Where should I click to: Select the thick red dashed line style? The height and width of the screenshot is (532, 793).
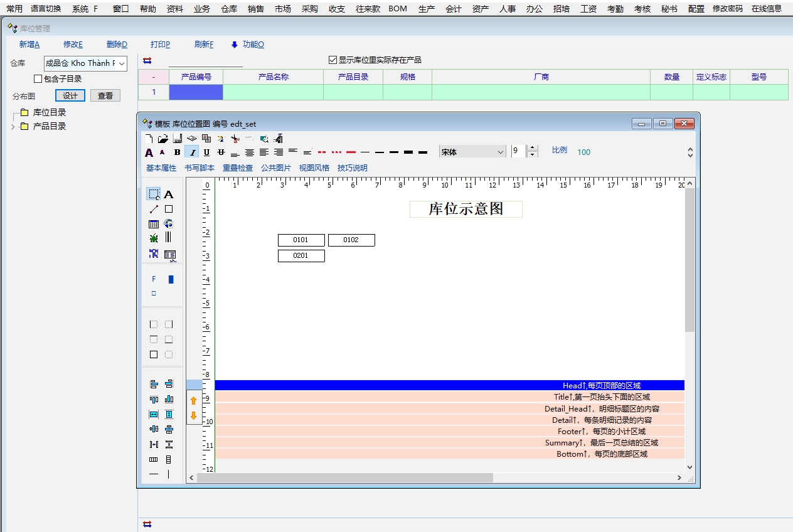(322, 152)
